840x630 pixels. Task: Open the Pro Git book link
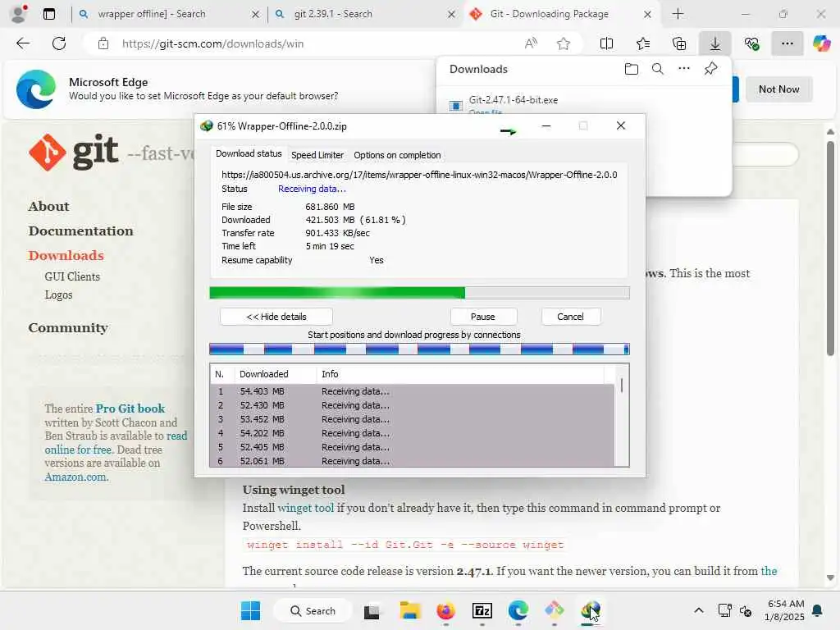130,409
